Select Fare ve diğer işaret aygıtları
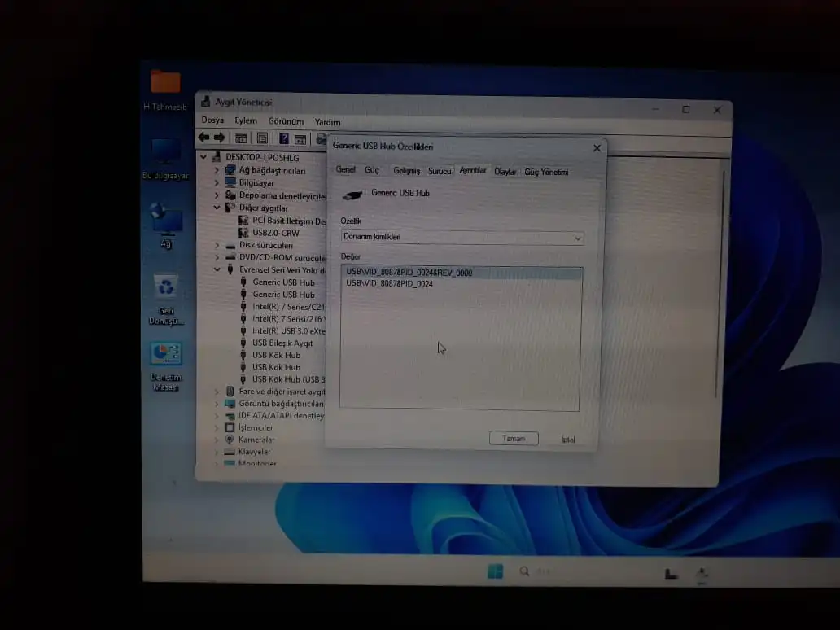840x630 pixels. point(282,392)
